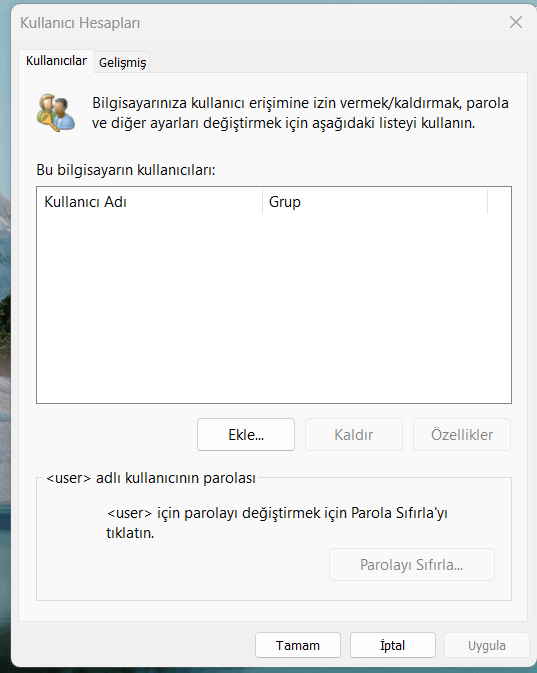Apply settings using Uygula button
This screenshot has height=673, width=537.
487,645
